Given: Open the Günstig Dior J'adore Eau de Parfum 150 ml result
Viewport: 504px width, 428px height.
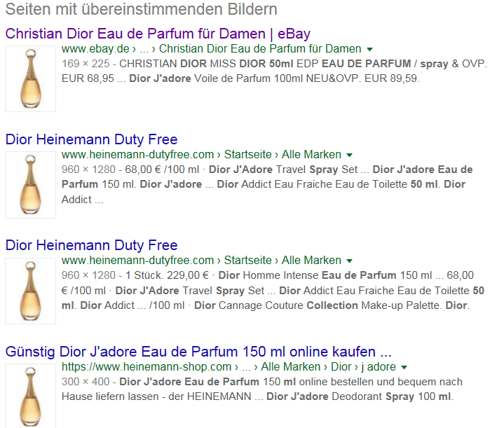Looking at the screenshot, I should [198, 352].
